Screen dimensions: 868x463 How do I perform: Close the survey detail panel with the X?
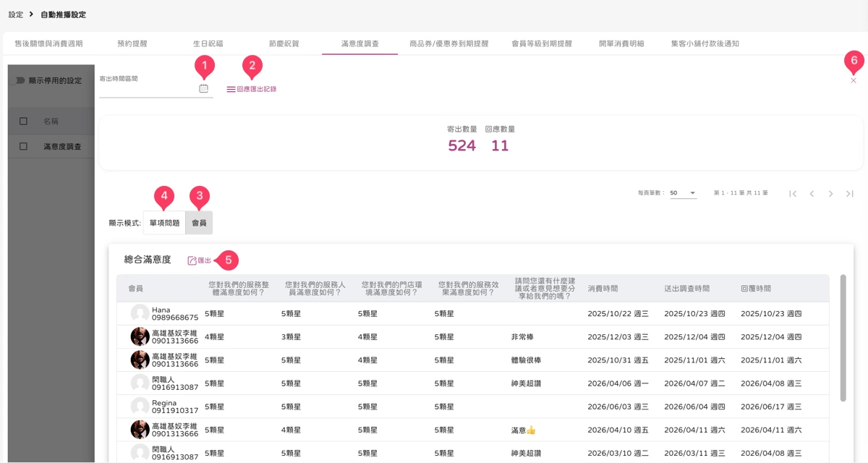tap(854, 80)
